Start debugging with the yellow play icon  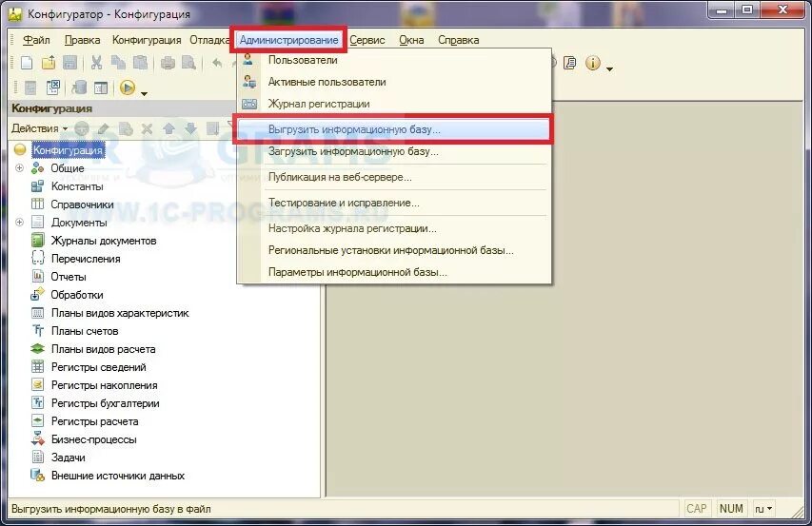pos(128,88)
